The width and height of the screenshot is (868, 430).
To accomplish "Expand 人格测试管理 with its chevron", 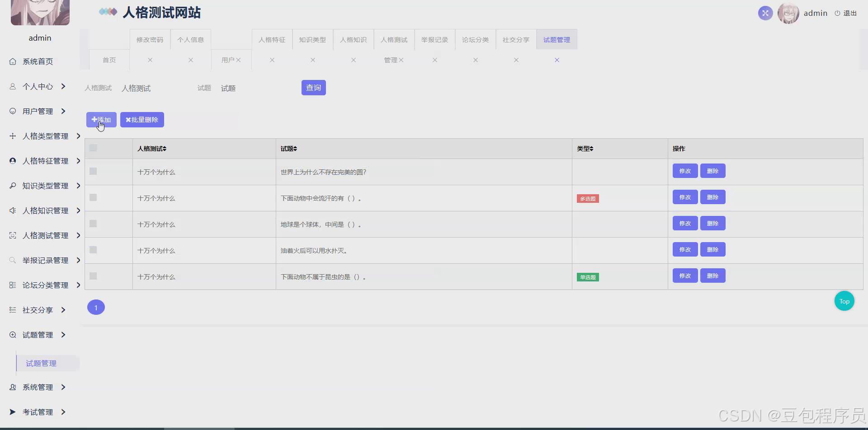I will 78,235.
